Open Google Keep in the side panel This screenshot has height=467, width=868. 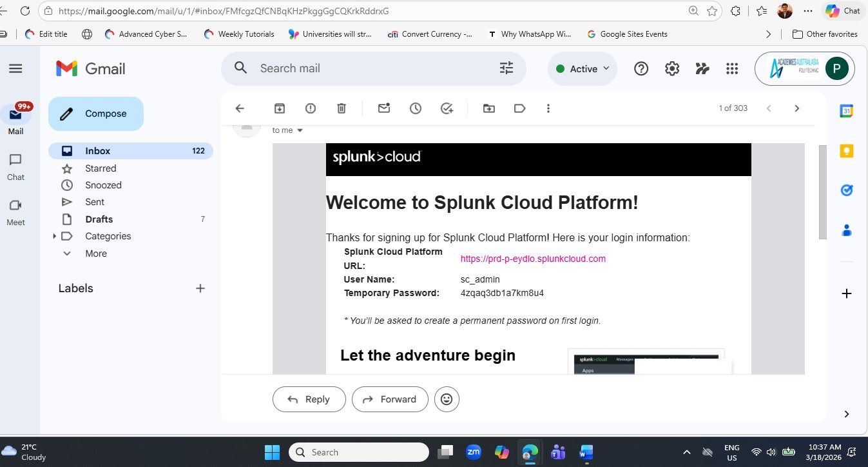pyautogui.click(x=846, y=150)
